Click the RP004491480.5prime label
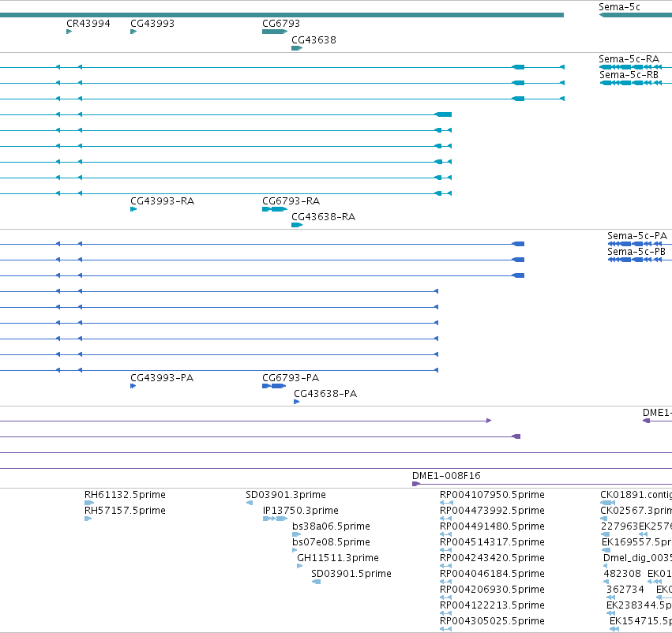672x633 pixels. [x=492, y=526]
